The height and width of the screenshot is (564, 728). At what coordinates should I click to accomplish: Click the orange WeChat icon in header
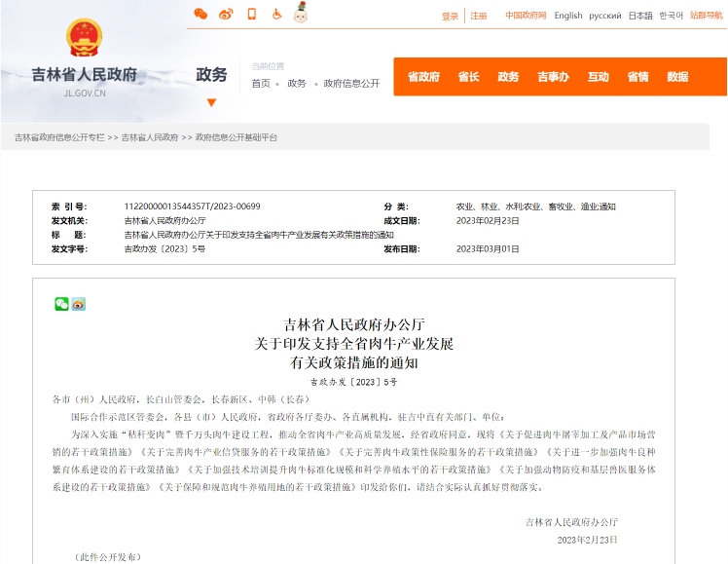(200, 14)
